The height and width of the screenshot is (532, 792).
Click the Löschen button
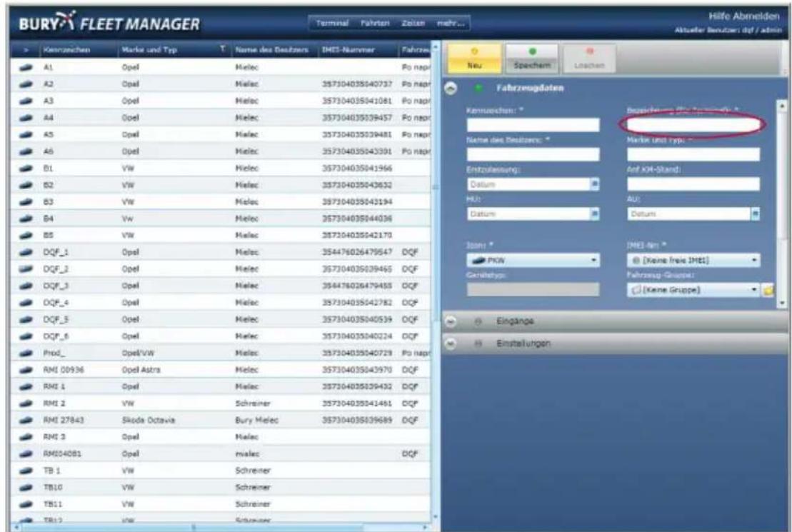[x=589, y=59]
